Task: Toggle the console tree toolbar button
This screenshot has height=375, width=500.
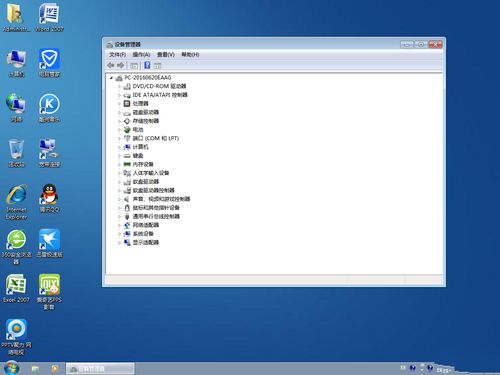Action: coord(134,66)
